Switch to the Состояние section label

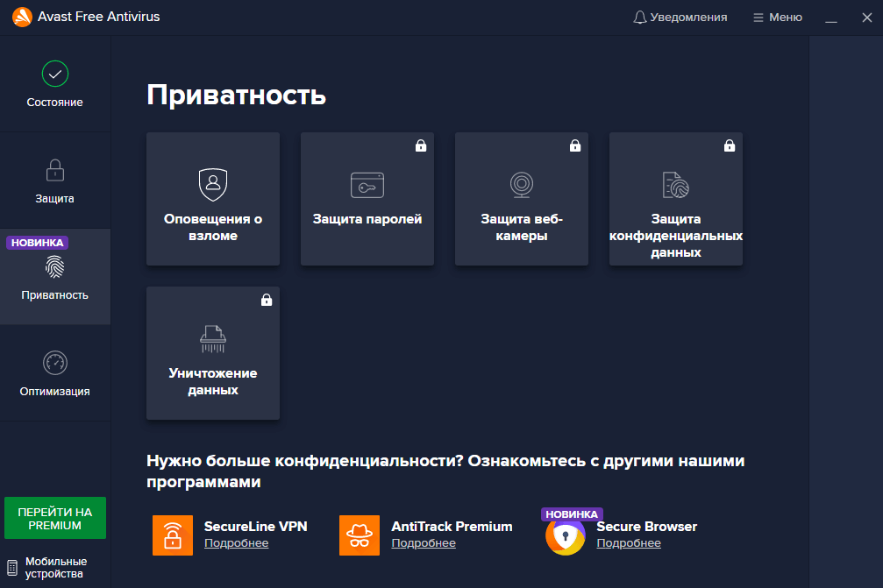click(54, 103)
